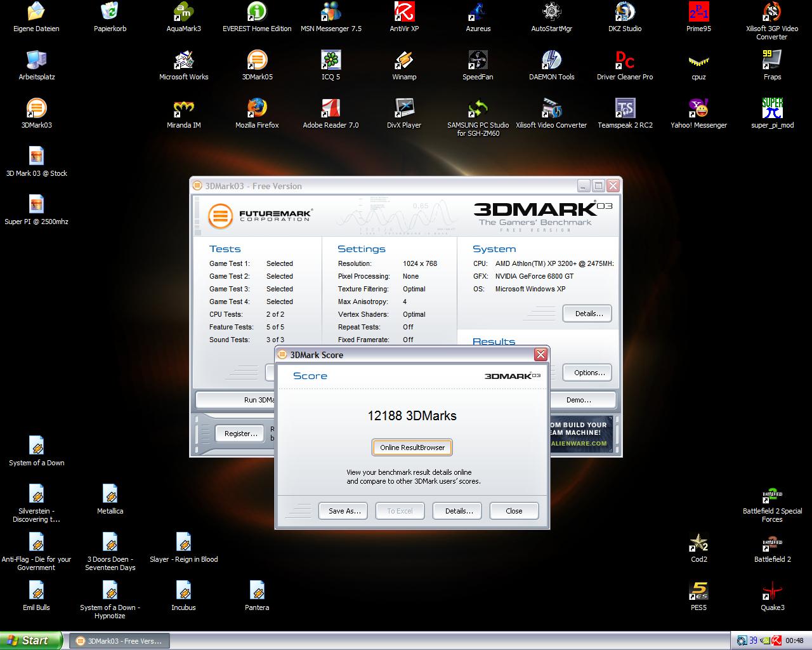Select 3DMark03 taskbar button
This screenshot has width=812, height=650.
pyautogui.click(x=120, y=641)
